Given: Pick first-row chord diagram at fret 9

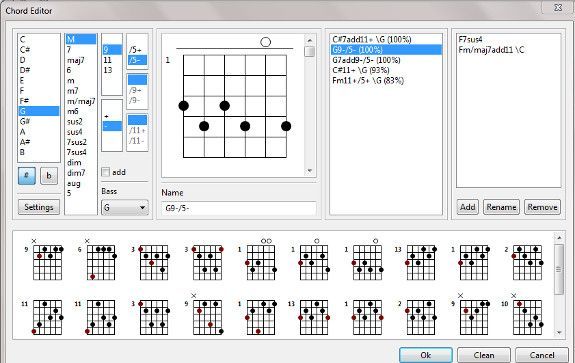Looking at the screenshot, I should (45, 259).
